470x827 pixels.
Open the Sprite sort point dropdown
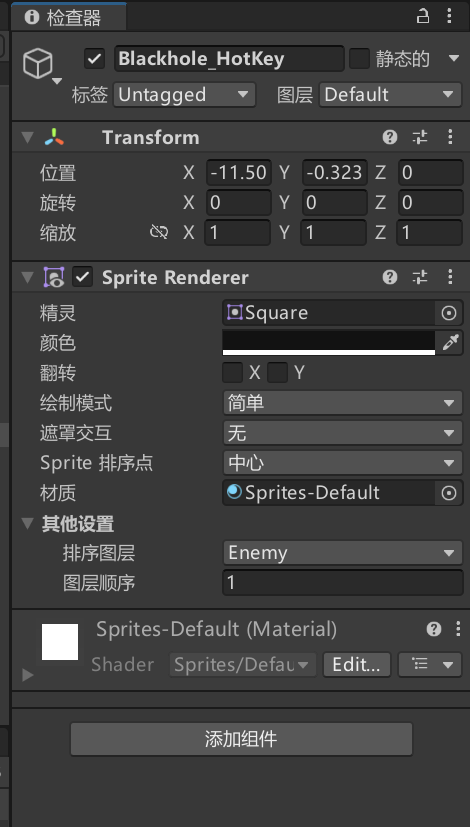click(343, 464)
